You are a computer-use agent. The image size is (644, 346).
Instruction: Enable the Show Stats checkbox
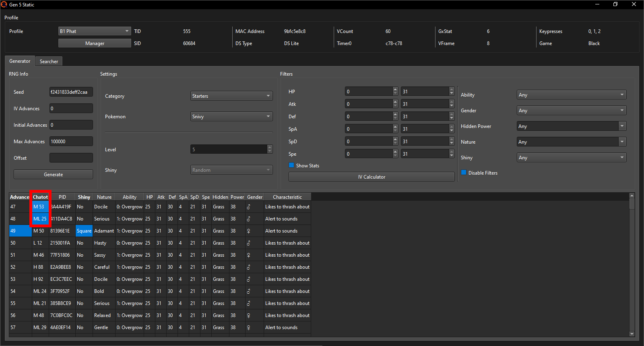click(291, 165)
